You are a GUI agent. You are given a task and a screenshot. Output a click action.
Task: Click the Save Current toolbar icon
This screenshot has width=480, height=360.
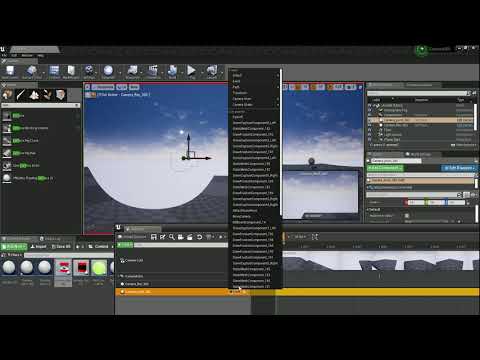[10, 72]
